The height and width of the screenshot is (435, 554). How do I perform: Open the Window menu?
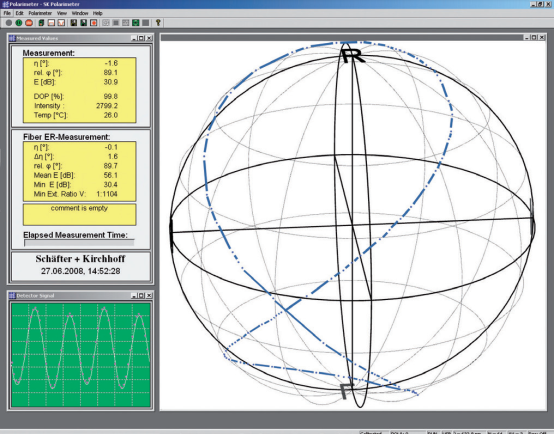coord(80,13)
